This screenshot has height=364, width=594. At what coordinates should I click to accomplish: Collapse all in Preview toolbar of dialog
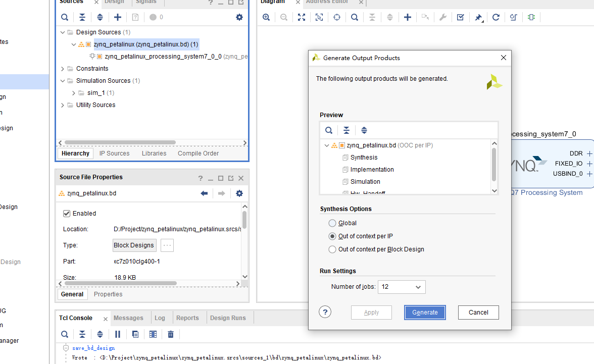pos(346,130)
